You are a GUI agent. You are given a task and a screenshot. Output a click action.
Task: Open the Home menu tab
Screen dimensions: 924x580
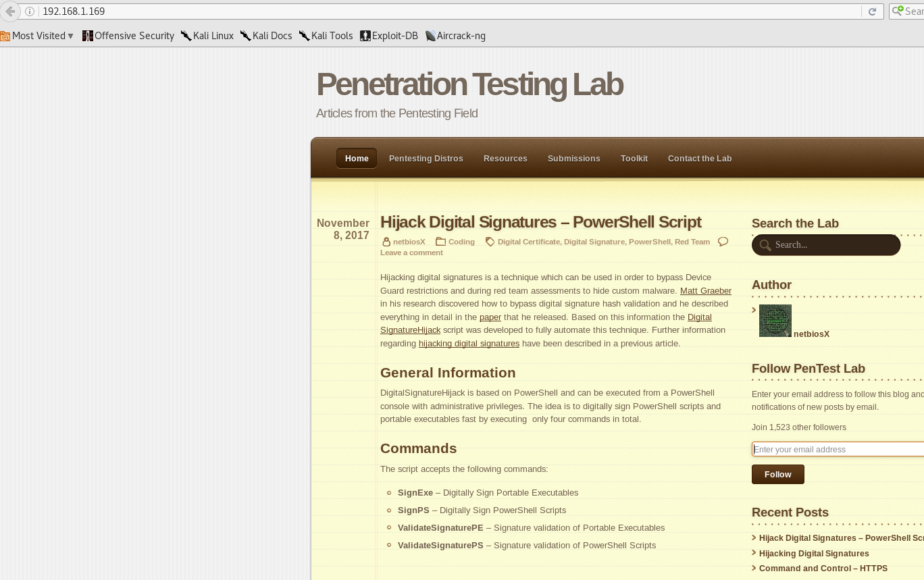pyautogui.click(x=357, y=159)
